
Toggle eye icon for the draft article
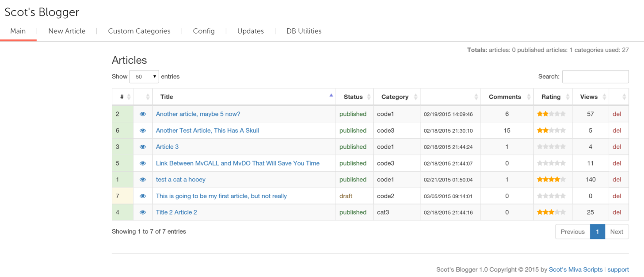(143, 196)
